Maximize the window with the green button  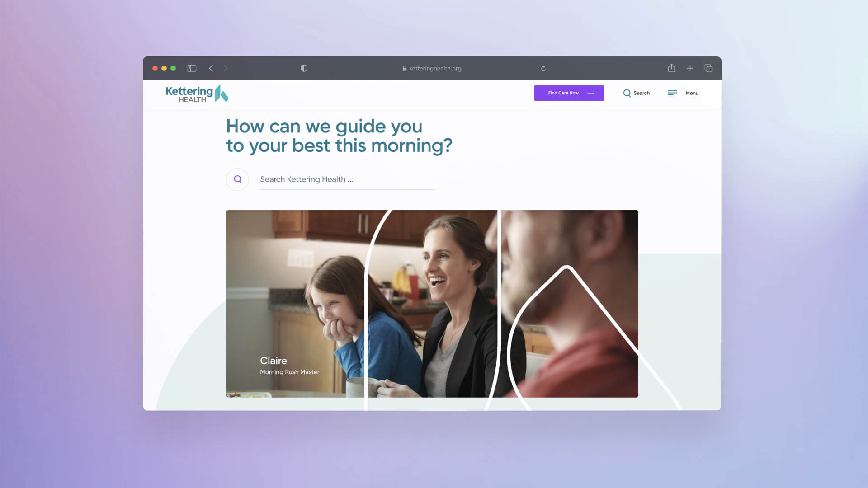(173, 68)
